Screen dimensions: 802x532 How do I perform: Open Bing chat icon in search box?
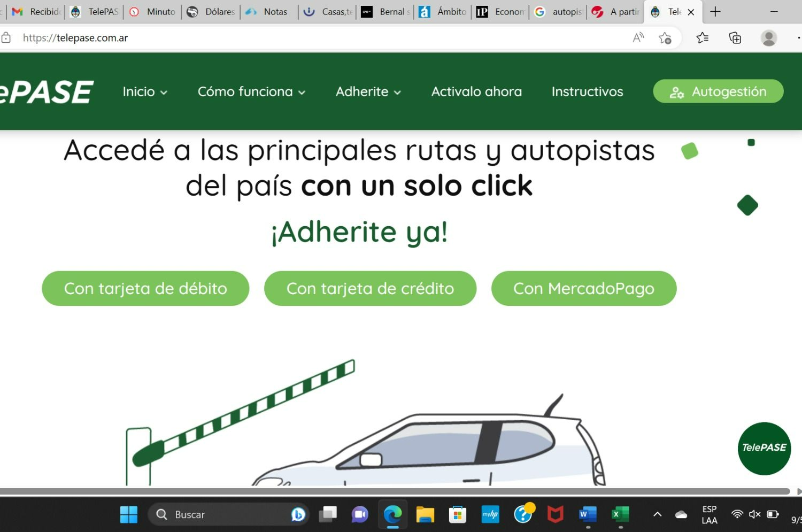[298, 514]
